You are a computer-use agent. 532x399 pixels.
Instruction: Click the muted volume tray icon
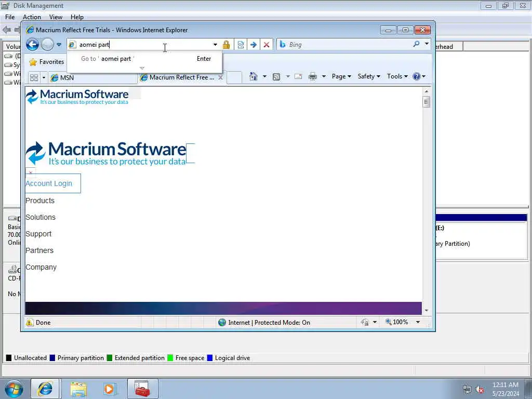coord(480,390)
